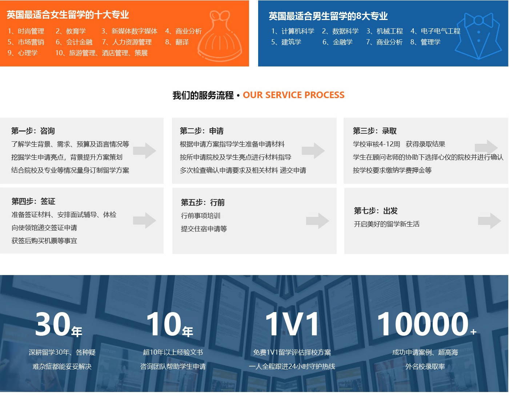Screen dimensions: 509x420
Task: Click the 英国最适合男生留学的8大专业 heading
Action: coord(328,16)
